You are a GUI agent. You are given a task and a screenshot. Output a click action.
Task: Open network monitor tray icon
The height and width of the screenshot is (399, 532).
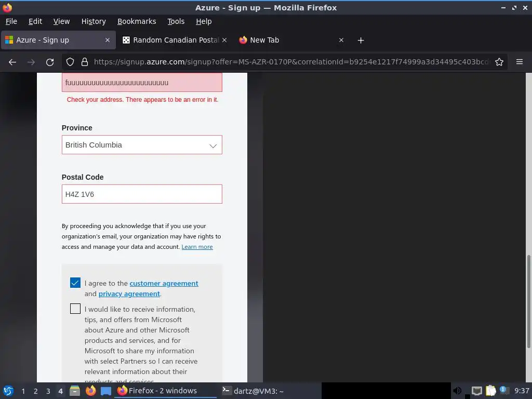coord(477,391)
